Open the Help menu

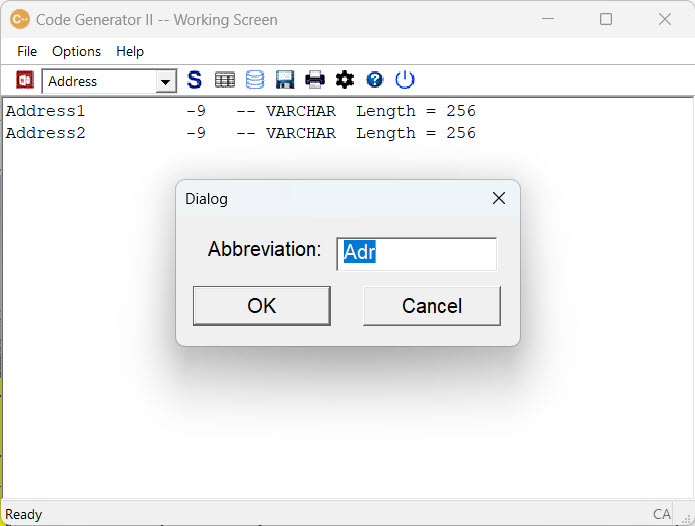pos(130,51)
